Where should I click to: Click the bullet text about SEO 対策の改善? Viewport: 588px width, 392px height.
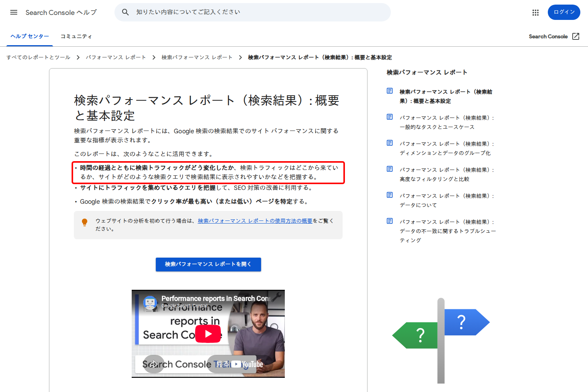[x=197, y=188]
